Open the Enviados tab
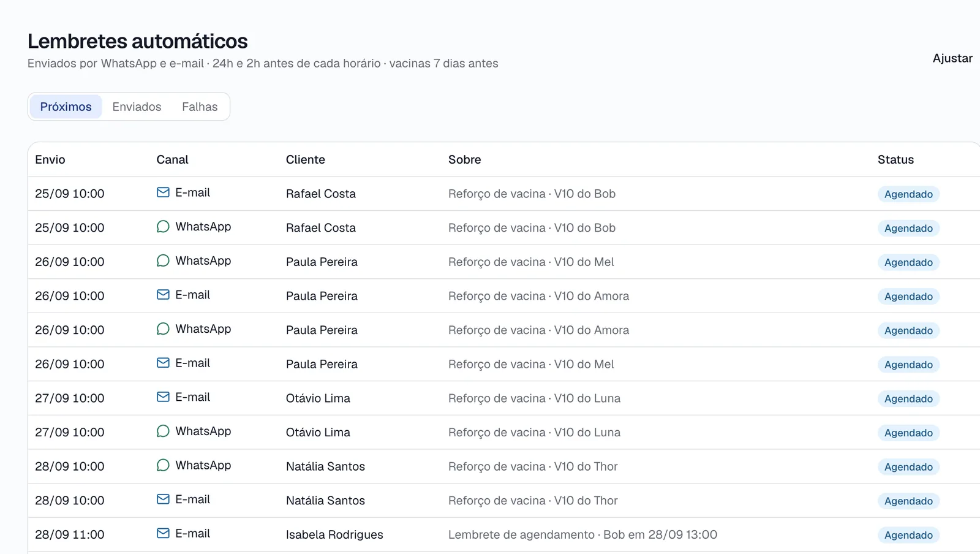The height and width of the screenshot is (554, 980). [x=137, y=107]
